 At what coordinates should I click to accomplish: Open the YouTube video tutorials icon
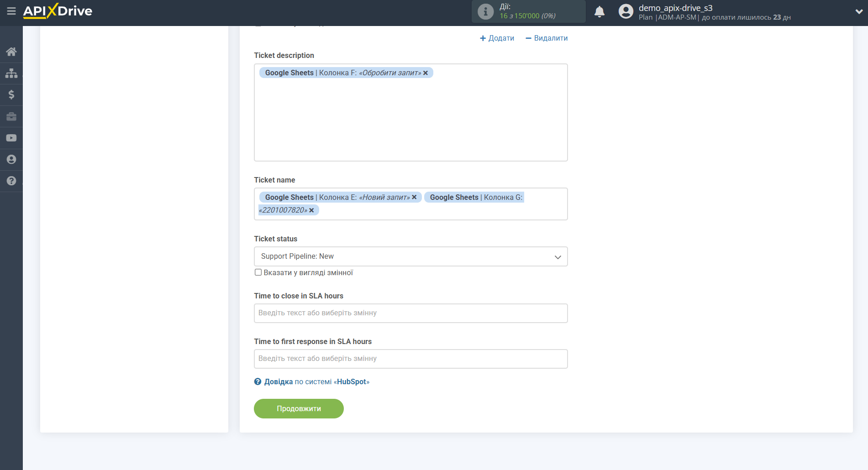pyautogui.click(x=11, y=138)
